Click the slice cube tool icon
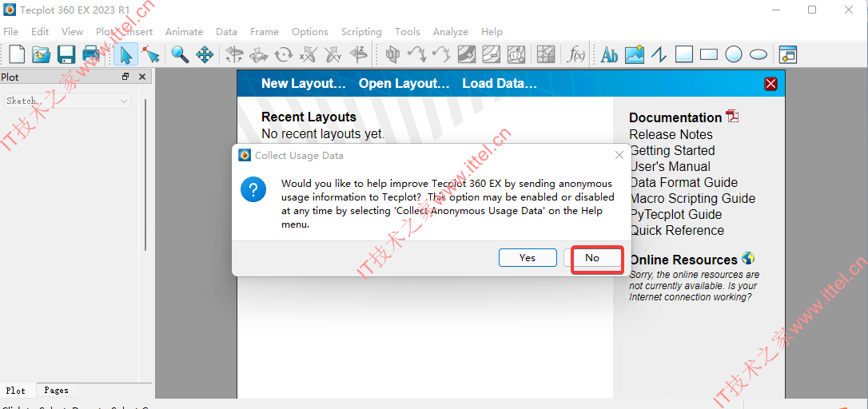This screenshot has height=409, width=868. click(x=392, y=54)
